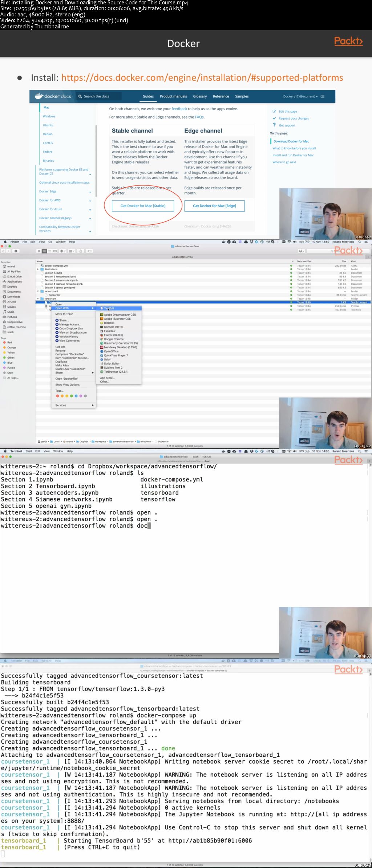Open AirDrop in Finder sidebar
The height and width of the screenshot is (868, 372).
[x=10, y=302]
